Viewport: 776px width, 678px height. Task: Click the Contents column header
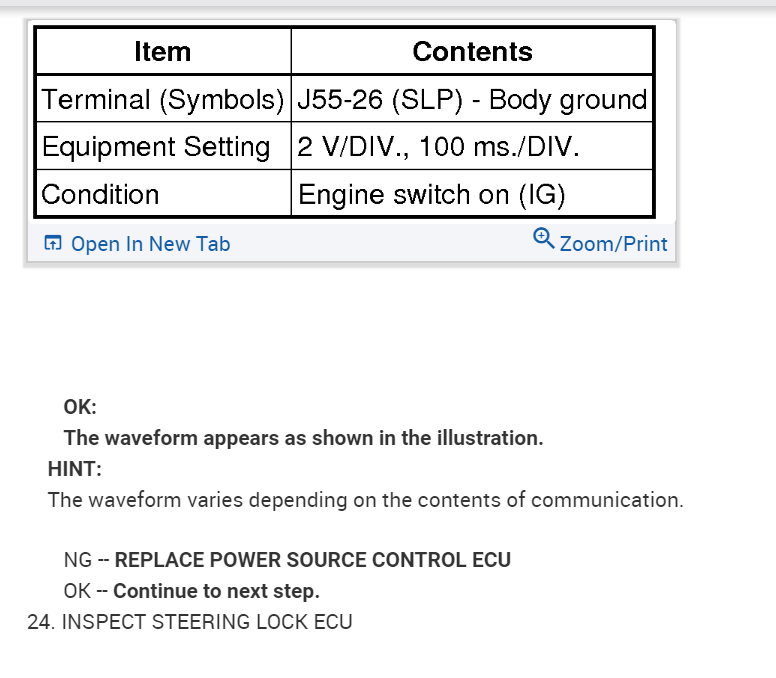(472, 52)
